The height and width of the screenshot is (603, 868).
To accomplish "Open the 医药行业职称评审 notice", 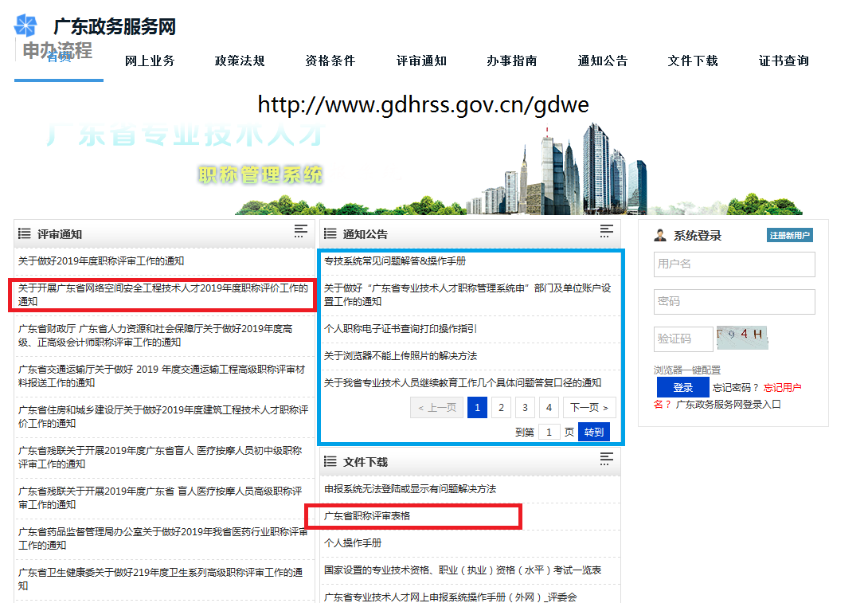I will (x=162, y=538).
